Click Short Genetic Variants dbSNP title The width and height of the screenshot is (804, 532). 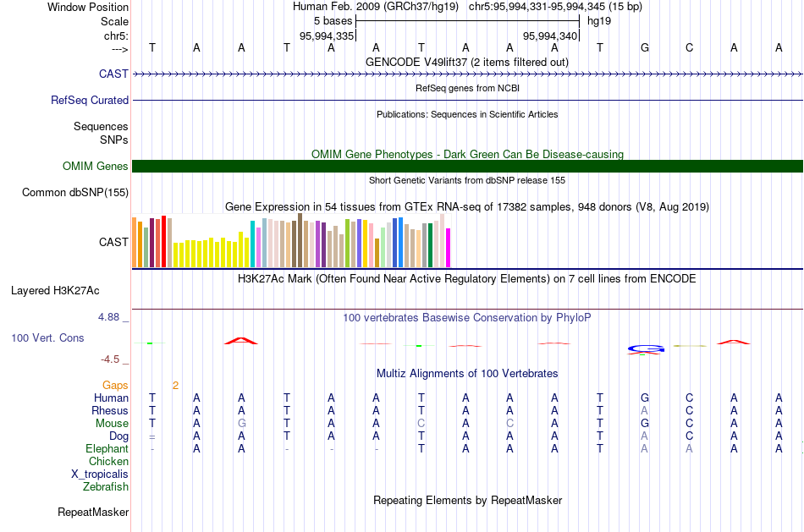pos(467,180)
